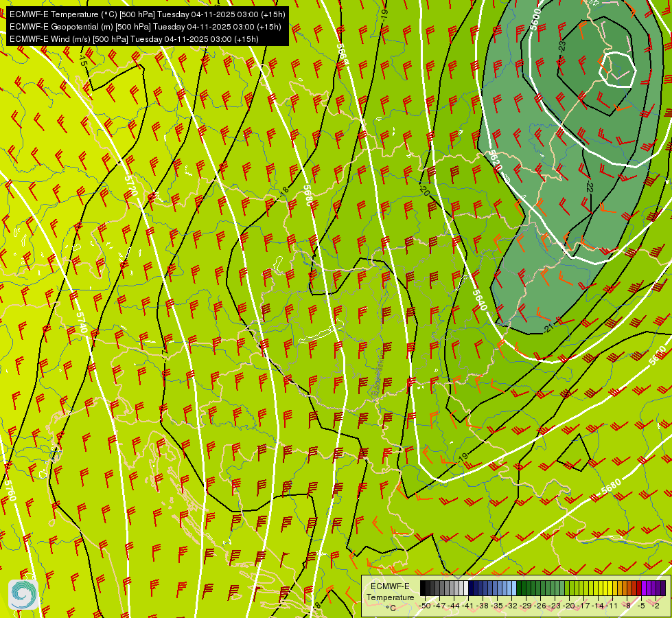Click the -11 tick label in legend

click(x=612, y=606)
